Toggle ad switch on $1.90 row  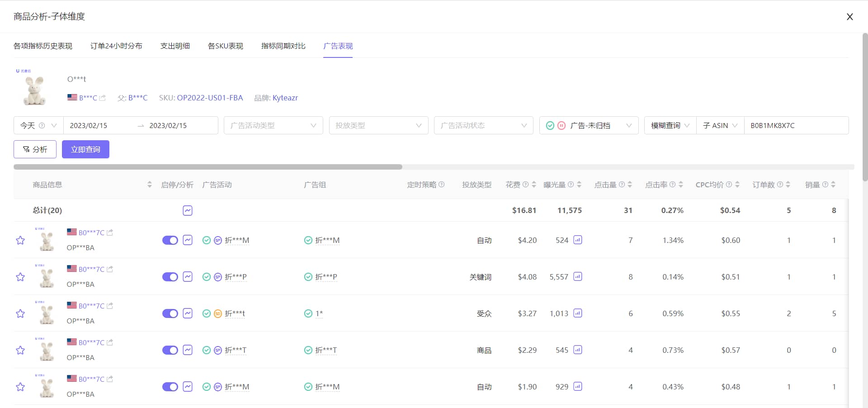[x=170, y=387]
